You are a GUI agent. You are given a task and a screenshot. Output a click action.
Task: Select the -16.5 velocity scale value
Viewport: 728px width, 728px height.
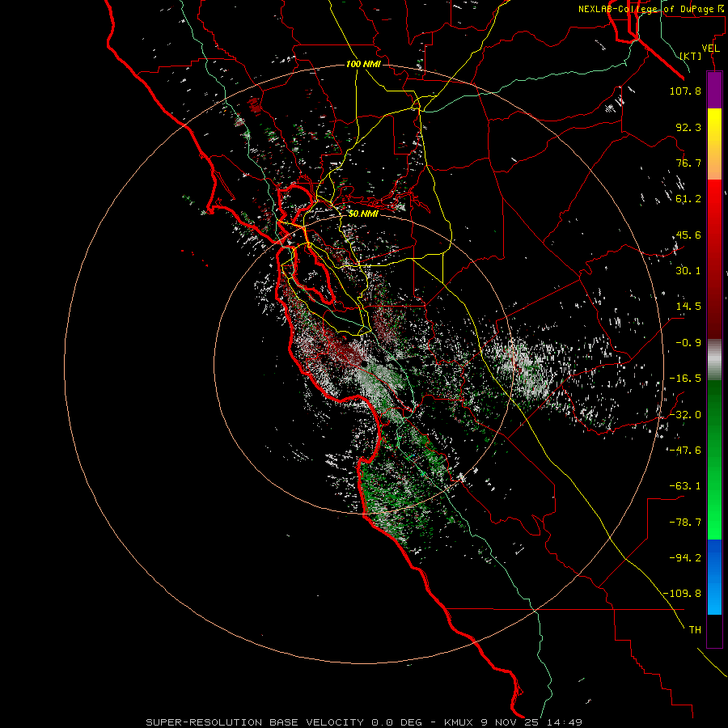coord(685,379)
